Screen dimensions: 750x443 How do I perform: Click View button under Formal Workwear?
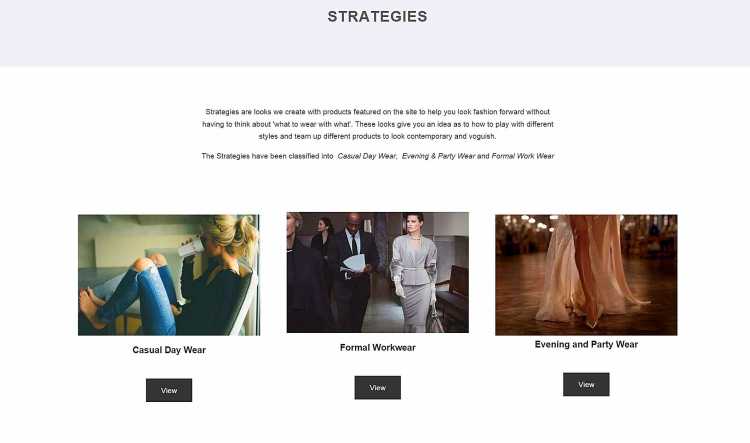(x=377, y=388)
